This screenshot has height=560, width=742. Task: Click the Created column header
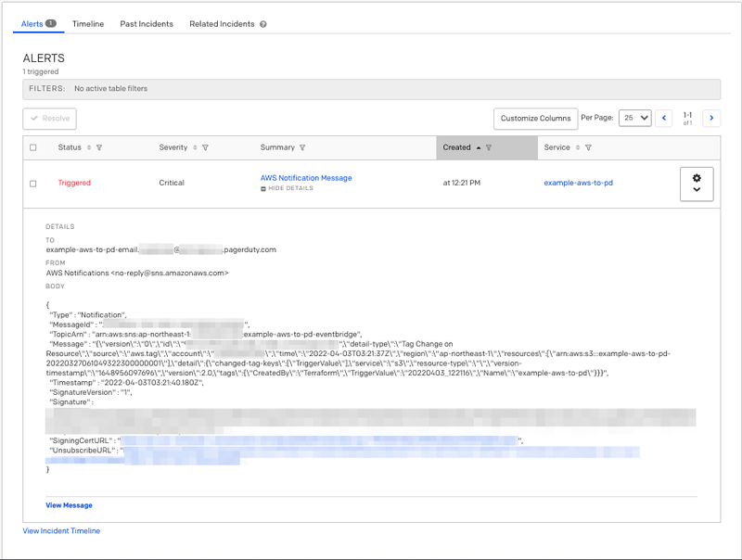tap(487, 147)
